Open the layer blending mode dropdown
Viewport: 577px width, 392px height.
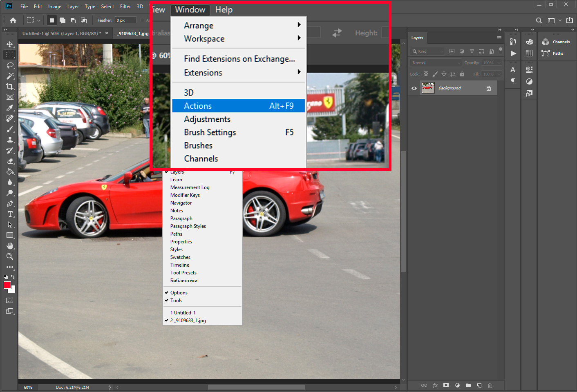tap(434, 62)
